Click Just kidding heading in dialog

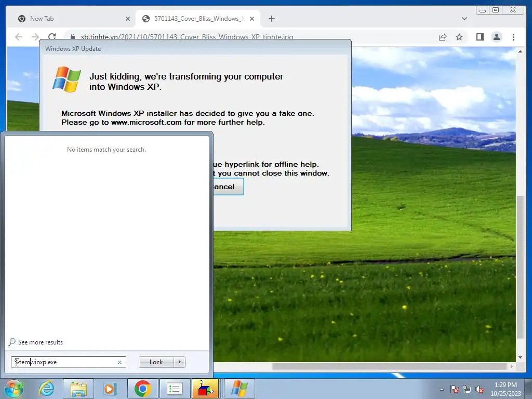point(187,82)
